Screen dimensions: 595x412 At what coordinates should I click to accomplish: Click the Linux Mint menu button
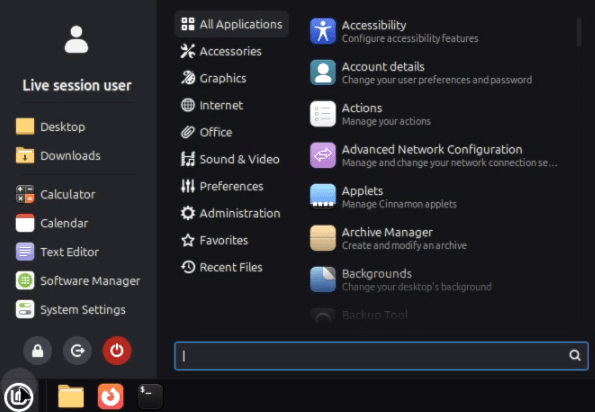click(x=18, y=397)
